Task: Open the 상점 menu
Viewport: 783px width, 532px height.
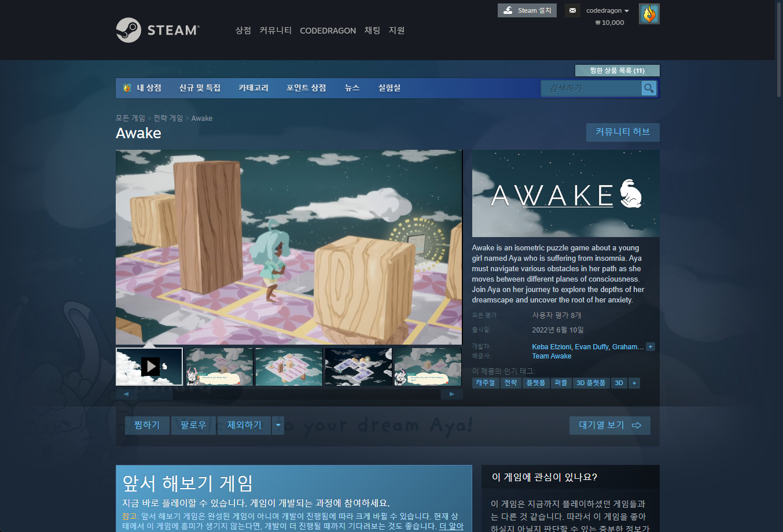Action: point(243,30)
